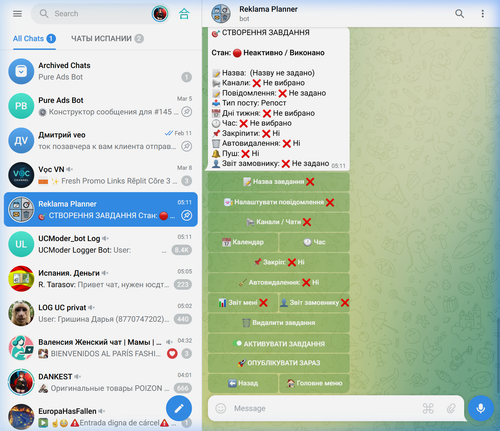Click the Reklama Planner title in chat header
Viewport: 500px width, 431px height.
pos(268,9)
